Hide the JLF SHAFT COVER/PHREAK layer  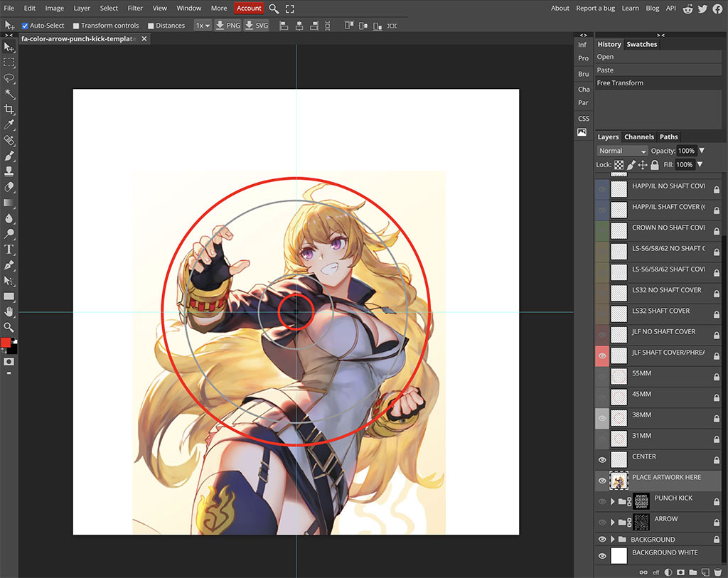pyautogui.click(x=602, y=355)
